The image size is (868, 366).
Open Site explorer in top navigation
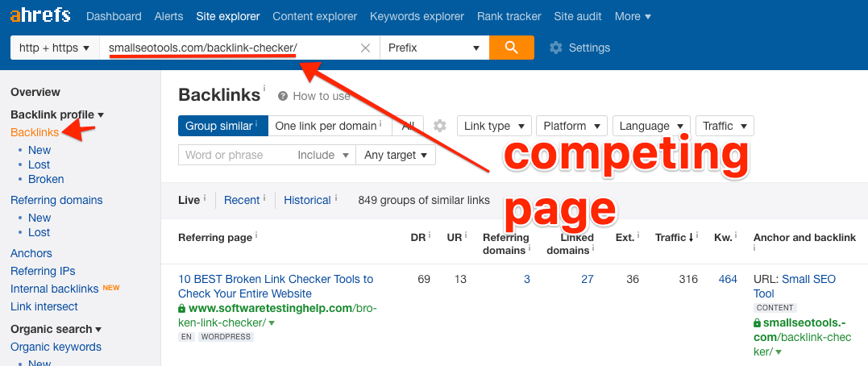click(x=228, y=17)
